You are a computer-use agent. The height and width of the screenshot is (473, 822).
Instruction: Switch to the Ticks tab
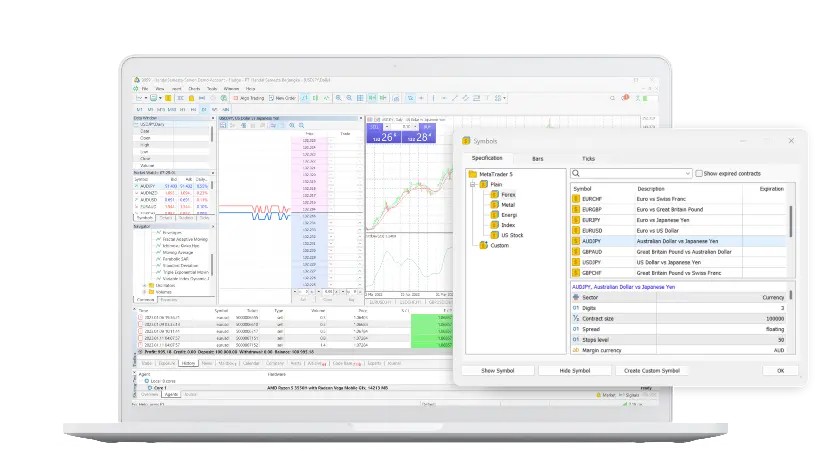pos(588,159)
